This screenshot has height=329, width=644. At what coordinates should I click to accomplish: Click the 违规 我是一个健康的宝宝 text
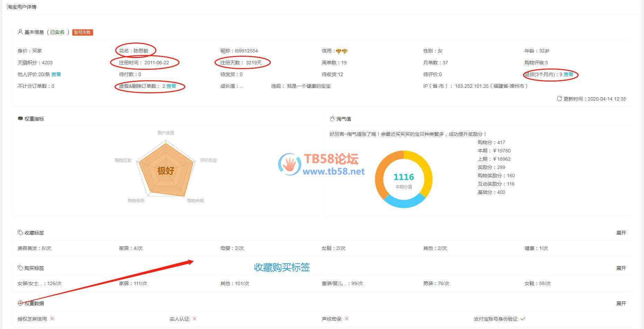(301, 86)
